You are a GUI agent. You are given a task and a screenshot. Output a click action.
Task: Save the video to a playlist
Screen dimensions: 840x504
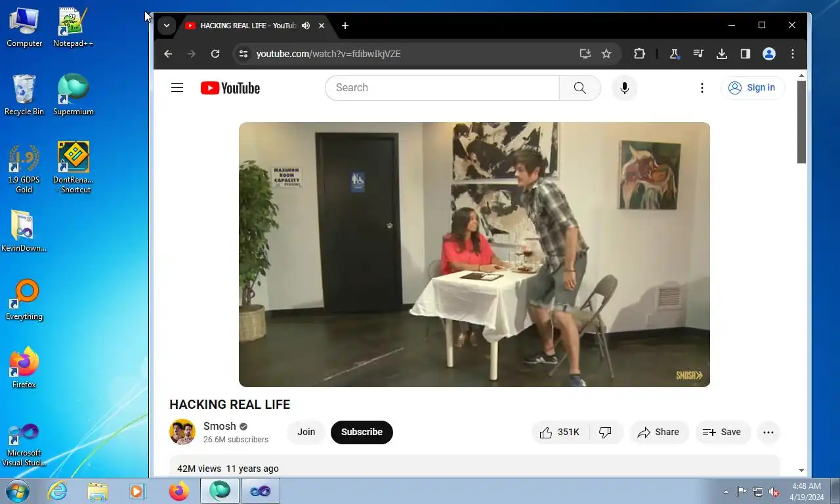pos(722,432)
